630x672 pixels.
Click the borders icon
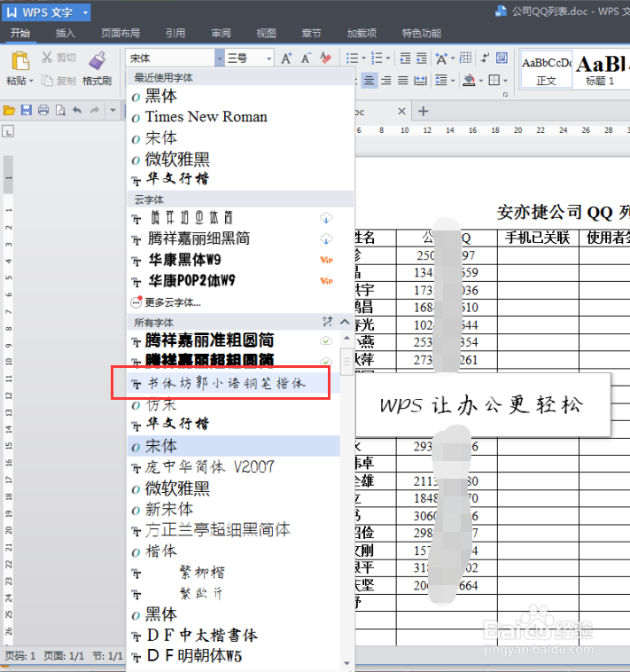[x=494, y=80]
